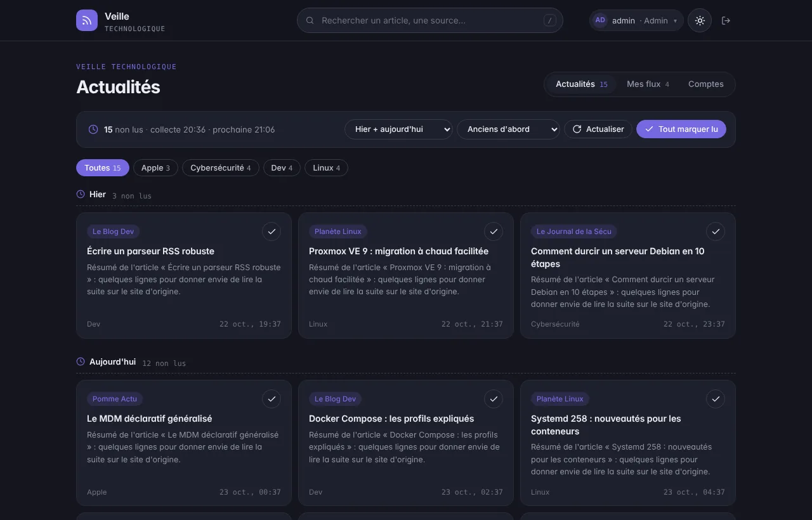Click the Apple footer label on MDM card
This screenshot has height=520, width=812.
tap(97, 492)
